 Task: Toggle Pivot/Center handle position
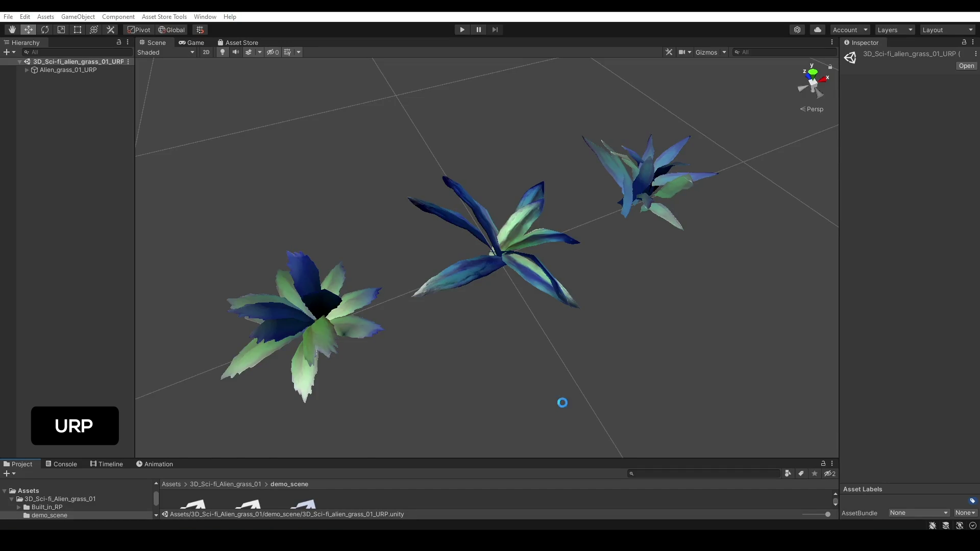coord(139,30)
